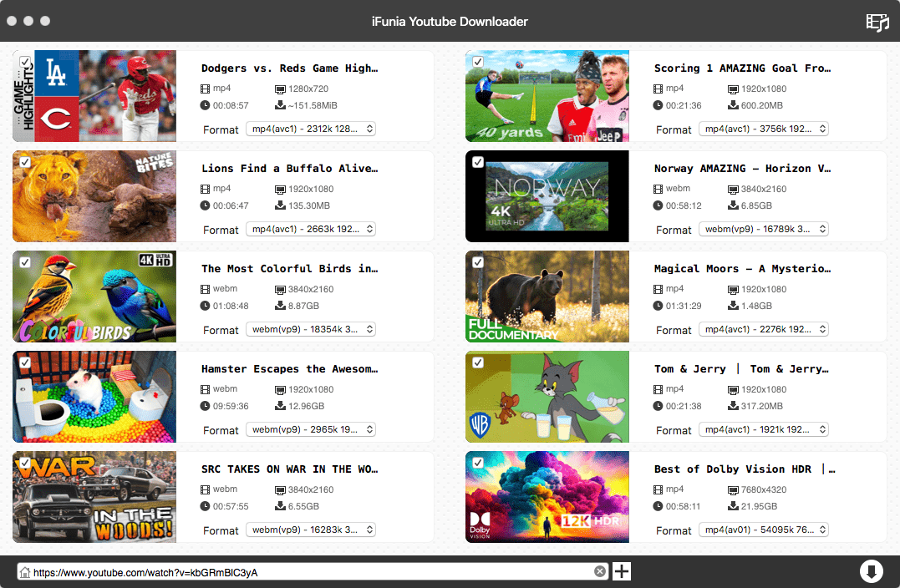Click the YouTube URL input field
This screenshot has width=900, height=588.
click(309, 572)
